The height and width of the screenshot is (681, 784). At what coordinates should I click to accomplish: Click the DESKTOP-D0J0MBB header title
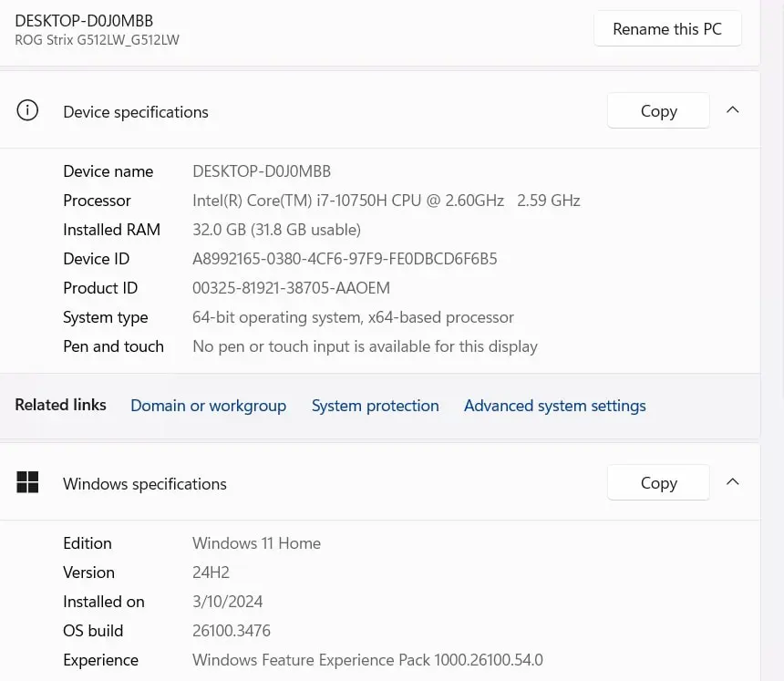pyautogui.click(x=84, y=21)
